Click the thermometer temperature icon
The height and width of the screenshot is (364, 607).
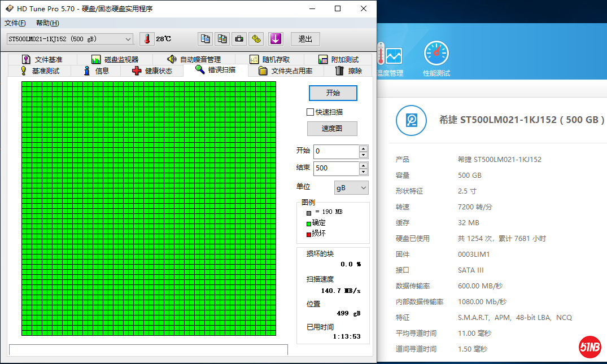[x=147, y=39]
